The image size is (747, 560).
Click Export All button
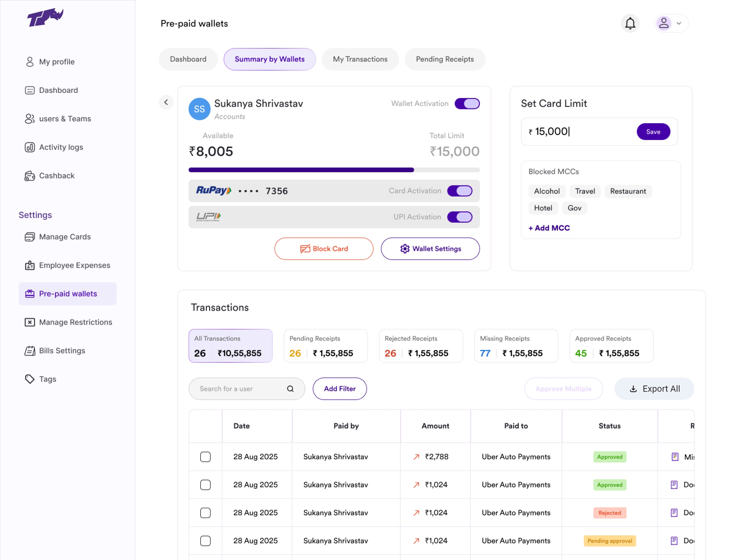654,389
